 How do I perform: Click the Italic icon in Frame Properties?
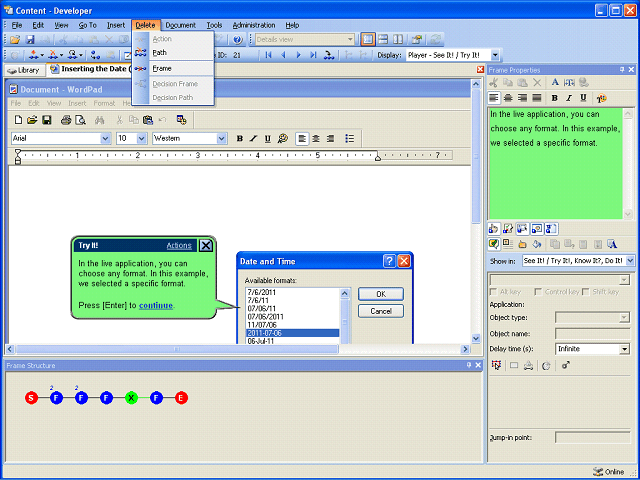[569, 98]
